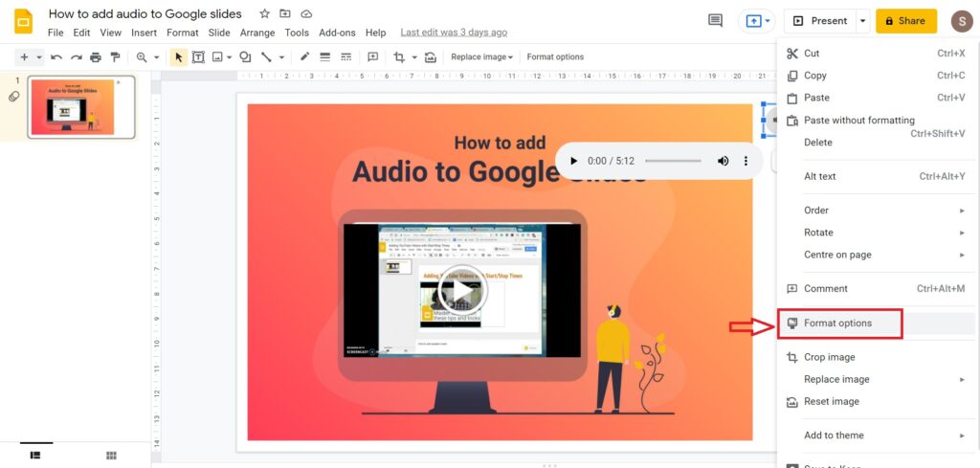Open the Google Slides home logo
Viewport: 980px width, 468px height.
(23, 21)
